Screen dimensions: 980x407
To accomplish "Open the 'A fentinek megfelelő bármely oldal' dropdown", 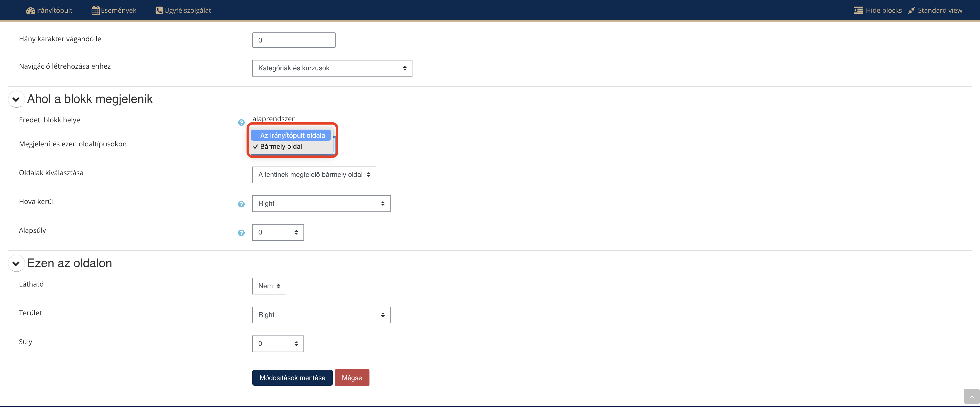I will click(314, 175).
